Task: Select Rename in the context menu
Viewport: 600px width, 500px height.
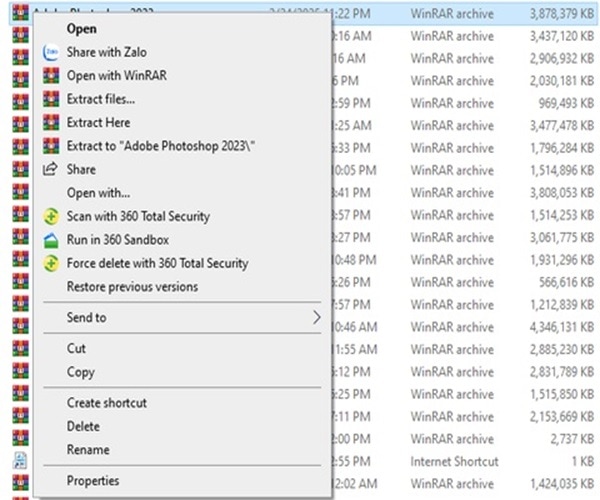Action: (x=88, y=450)
